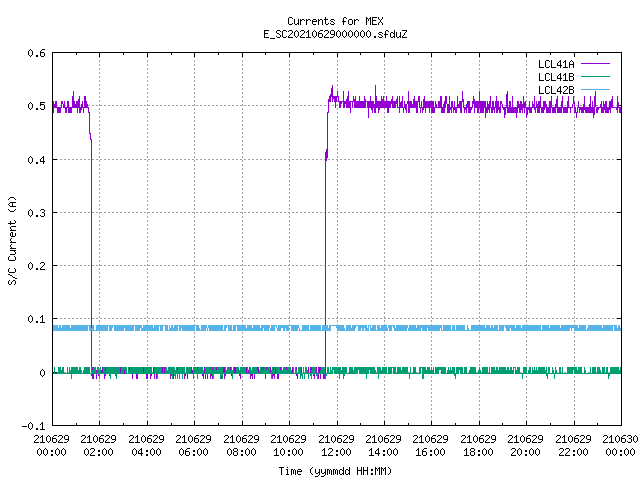This screenshot has height=480, width=640.
Task: Click the 0.2 y-axis tick value
Action: pyautogui.click(x=37, y=266)
